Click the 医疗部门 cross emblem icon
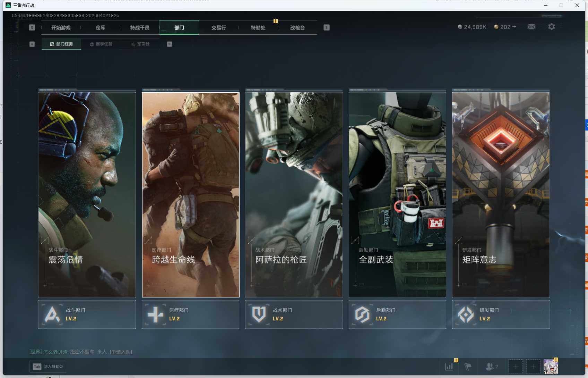Viewport: 588px width, 378px height. (x=155, y=314)
